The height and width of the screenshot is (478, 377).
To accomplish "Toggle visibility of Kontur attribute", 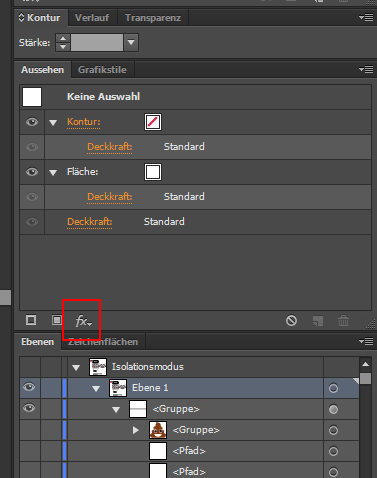I will pyautogui.click(x=32, y=122).
